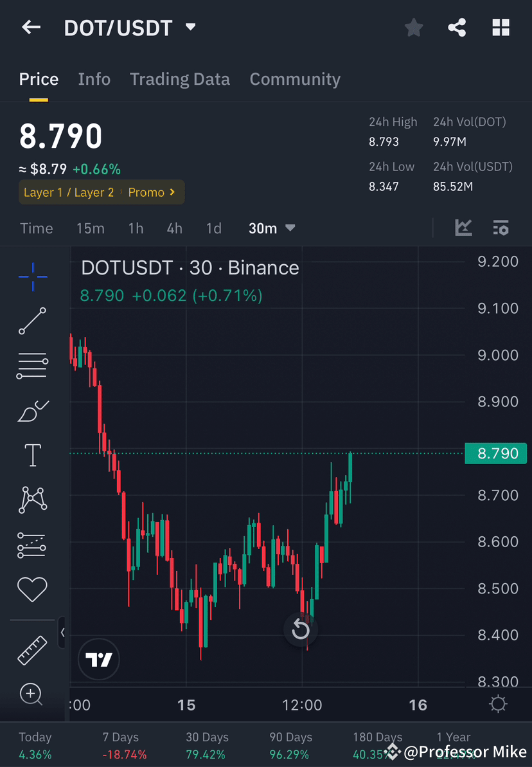
Task: Toggle DOT/USDT as a favorite star
Action: pyautogui.click(x=413, y=27)
